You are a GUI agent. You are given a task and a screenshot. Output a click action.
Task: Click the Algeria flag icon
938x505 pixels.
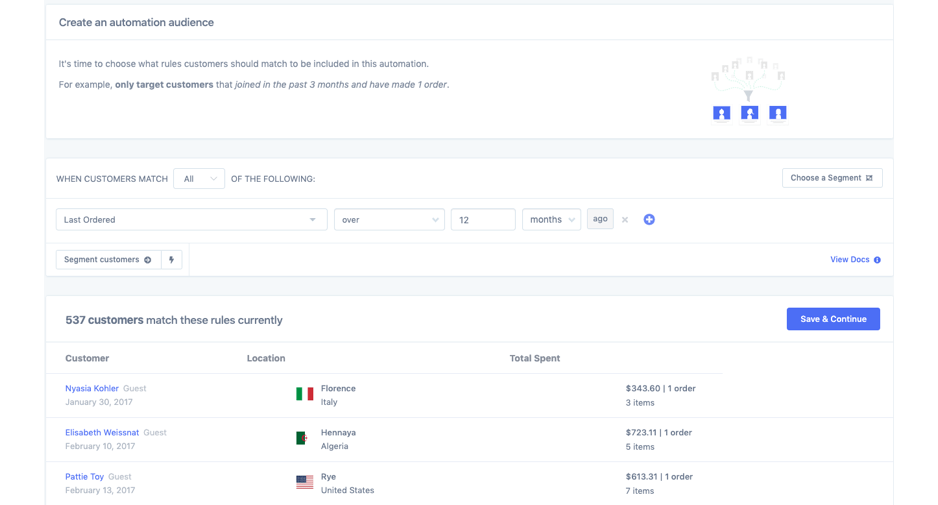[x=302, y=438]
